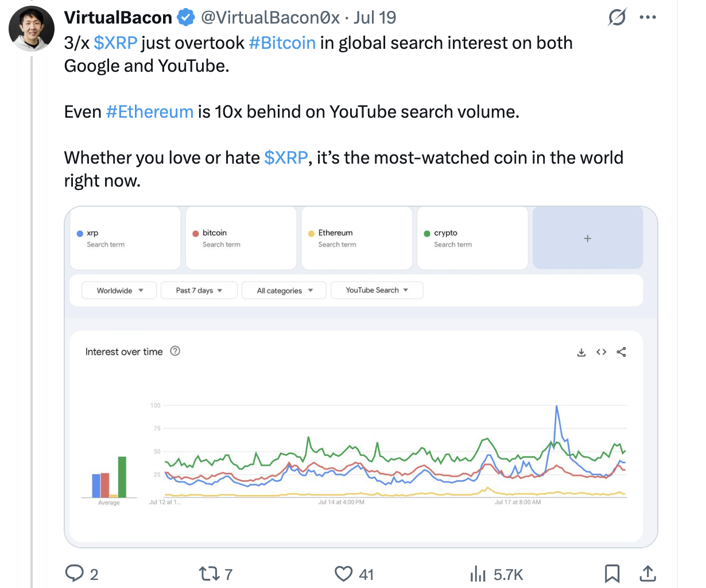Click share icon on trends chart
The image size is (706, 588).
tap(621, 352)
